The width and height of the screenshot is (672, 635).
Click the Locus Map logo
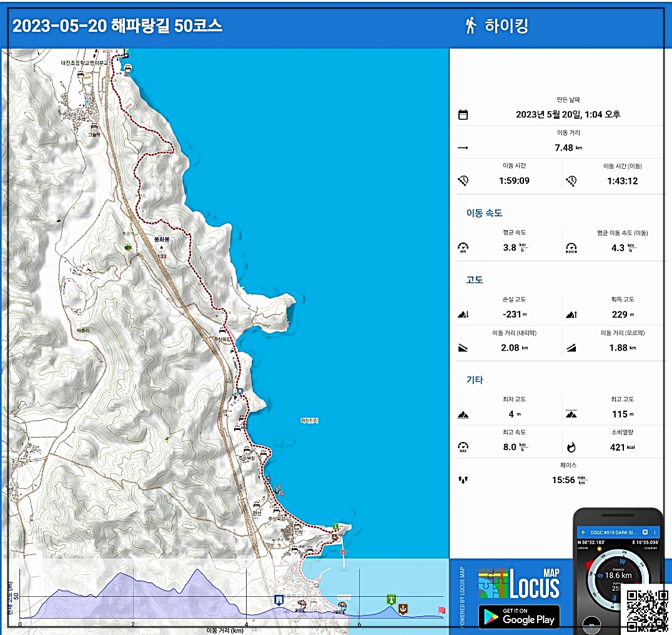(519, 584)
